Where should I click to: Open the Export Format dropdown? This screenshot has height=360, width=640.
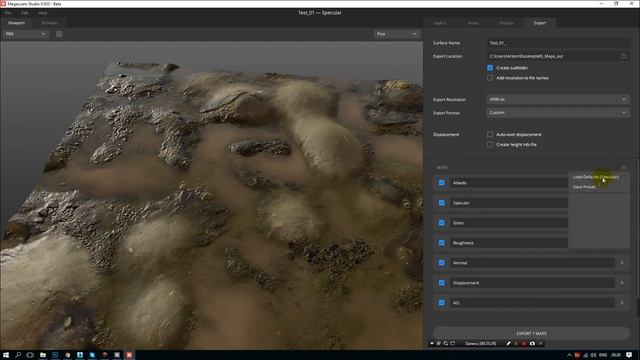(x=558, y=113)
